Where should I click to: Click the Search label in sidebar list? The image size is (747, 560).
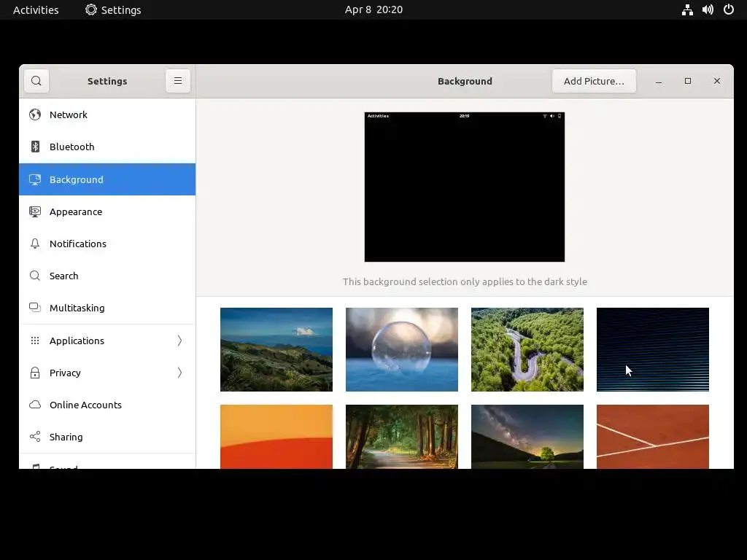[x=64, y=276]
